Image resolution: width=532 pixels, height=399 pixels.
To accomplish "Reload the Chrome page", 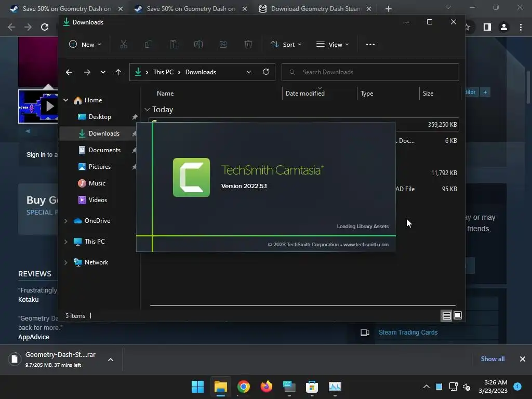I will pos(45,27).
